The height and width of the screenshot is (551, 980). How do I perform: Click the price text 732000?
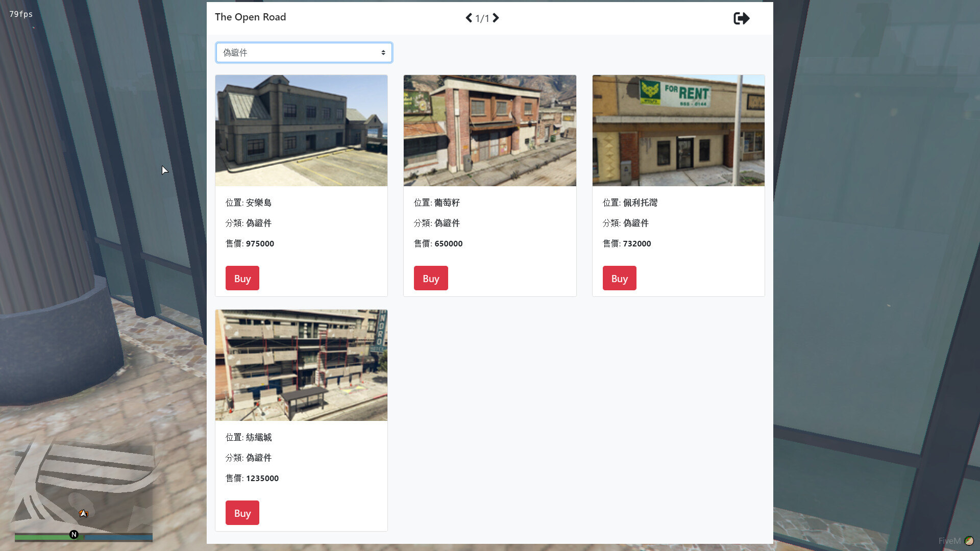[x=637, y=243]
